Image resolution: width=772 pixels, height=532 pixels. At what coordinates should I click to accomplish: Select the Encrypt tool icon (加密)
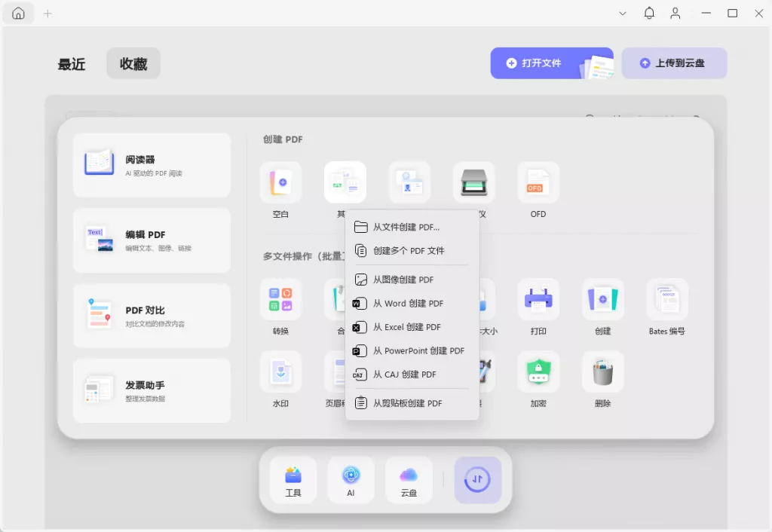[x=538, y=371]
